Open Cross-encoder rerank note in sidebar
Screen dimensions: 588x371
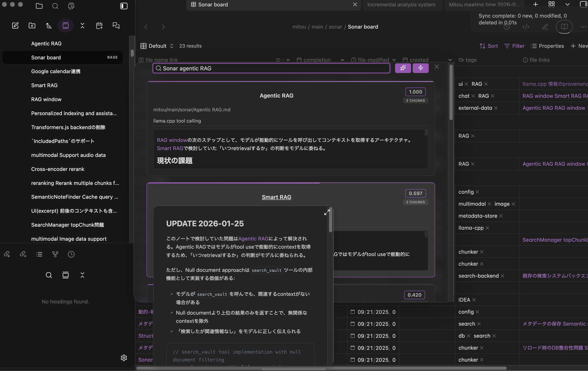[58, 169]
